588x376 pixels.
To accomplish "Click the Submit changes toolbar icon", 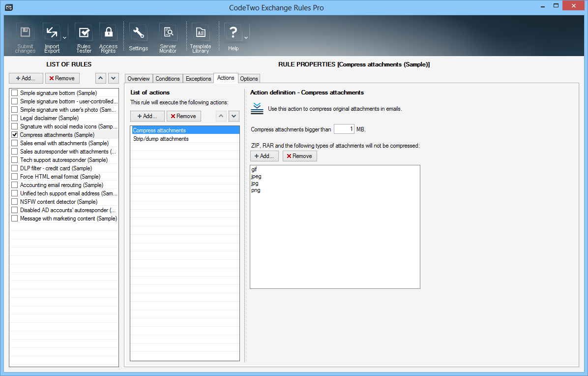I will 25,38.
